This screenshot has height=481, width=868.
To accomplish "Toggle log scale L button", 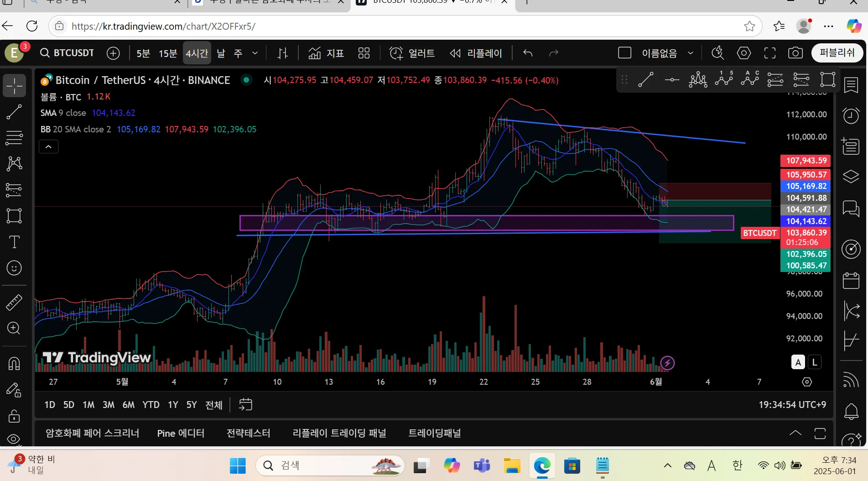I will [815, 362].
